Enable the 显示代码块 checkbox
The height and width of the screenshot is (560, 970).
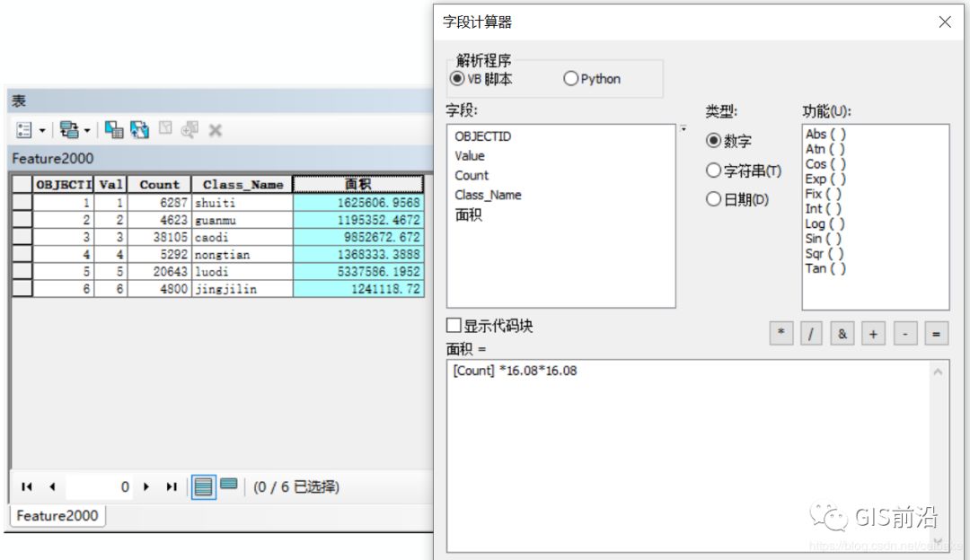(x=454, y=325)
